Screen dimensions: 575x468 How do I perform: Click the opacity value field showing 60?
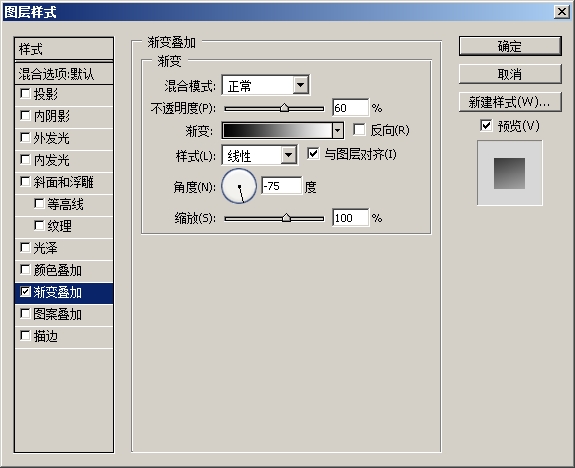pos(351,108)
